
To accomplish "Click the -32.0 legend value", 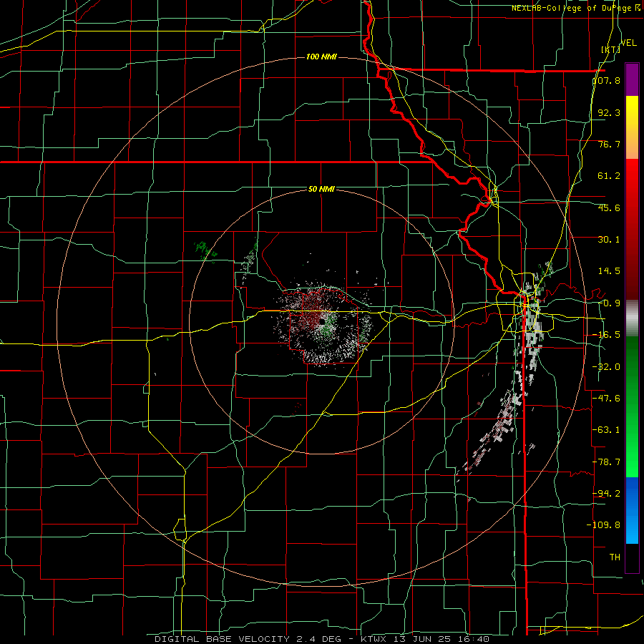I will [x=606, y=367].
